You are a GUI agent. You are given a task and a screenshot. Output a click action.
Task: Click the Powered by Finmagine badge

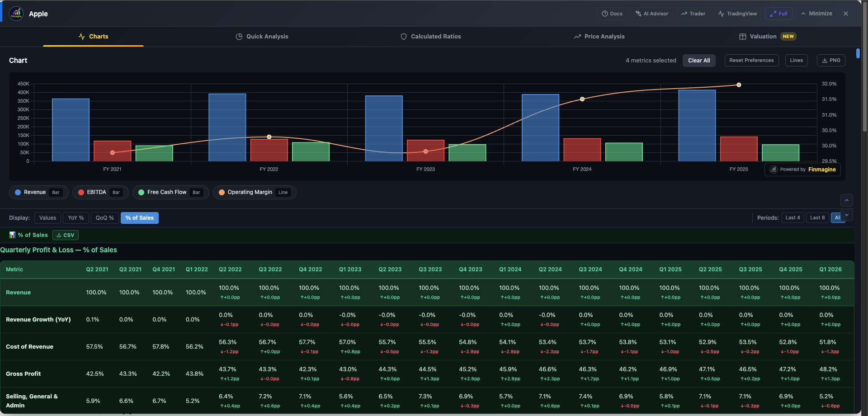point(802,169)
